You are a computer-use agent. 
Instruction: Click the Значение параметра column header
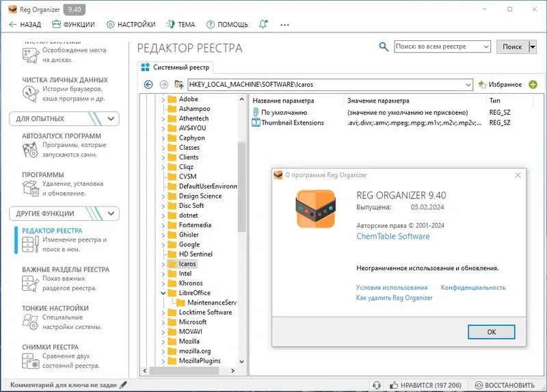(378, 101)
